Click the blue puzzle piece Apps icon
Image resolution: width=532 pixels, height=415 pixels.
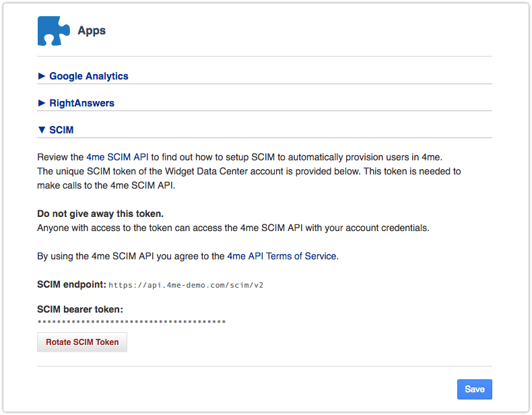point(54,31)
